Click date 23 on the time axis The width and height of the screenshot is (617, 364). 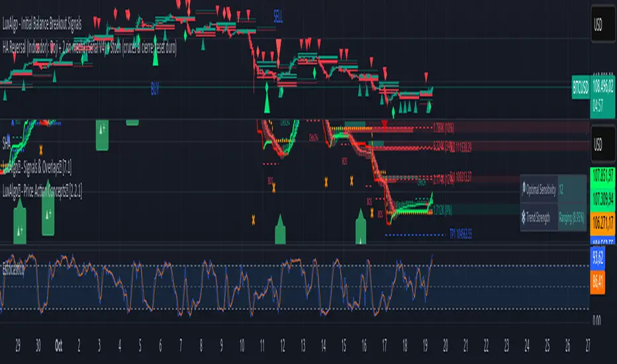pyautogui.click(x=506, y=346)
